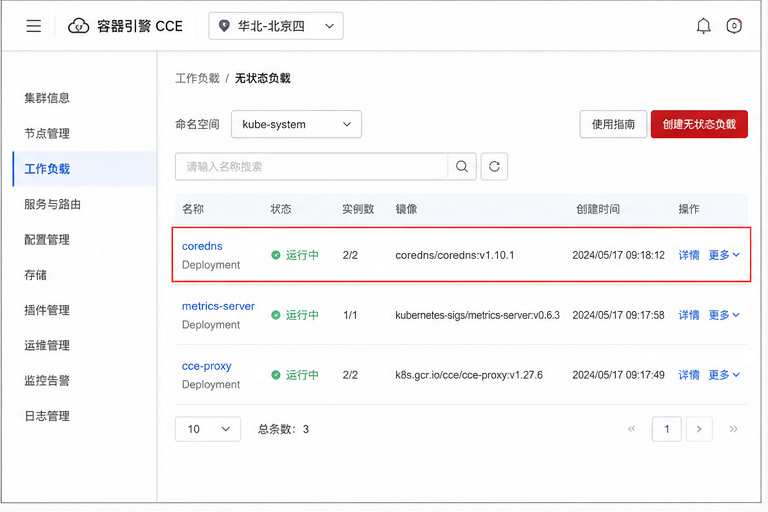Open 运维管理 in sidebar
This screenshot has width=768, height=512.
(x=47, y=345)
